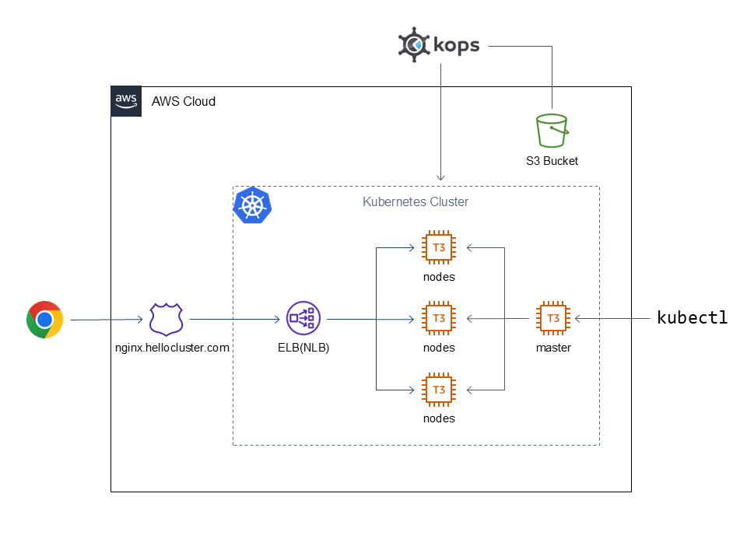
Task: Select the top T3 node instance icon
Action: click(439, 248)
